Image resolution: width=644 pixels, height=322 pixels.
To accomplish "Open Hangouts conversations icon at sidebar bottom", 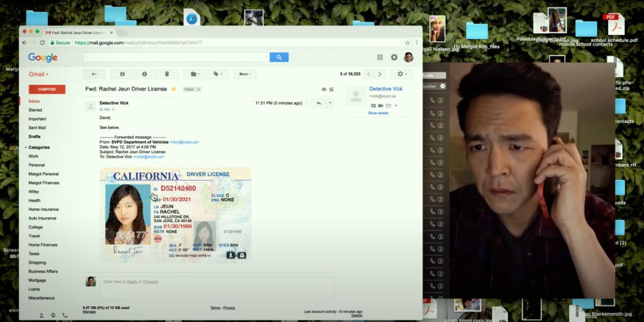I will click(53, 315).
